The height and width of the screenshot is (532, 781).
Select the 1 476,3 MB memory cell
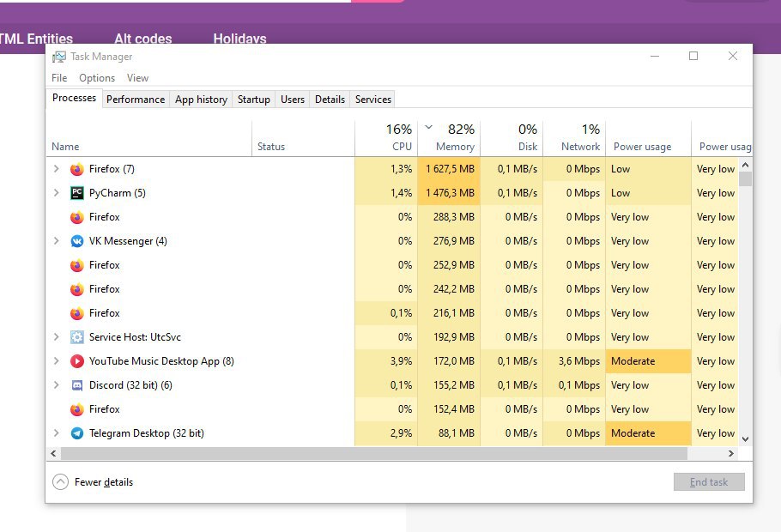point(449,193)
